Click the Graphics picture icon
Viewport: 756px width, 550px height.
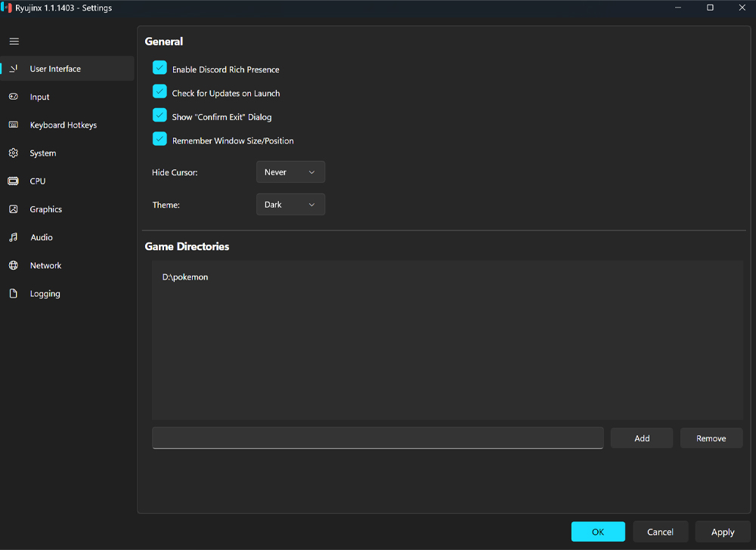tap(14, 209)
